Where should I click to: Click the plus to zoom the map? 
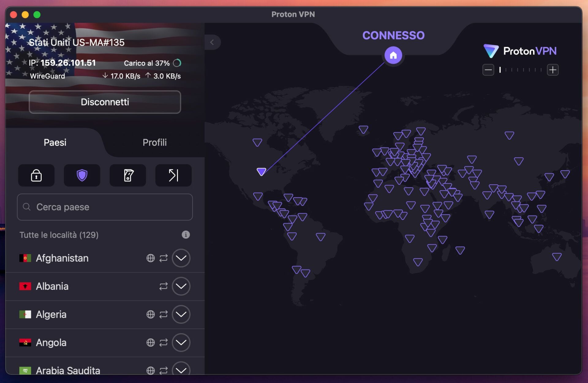(x=553, y=70)
